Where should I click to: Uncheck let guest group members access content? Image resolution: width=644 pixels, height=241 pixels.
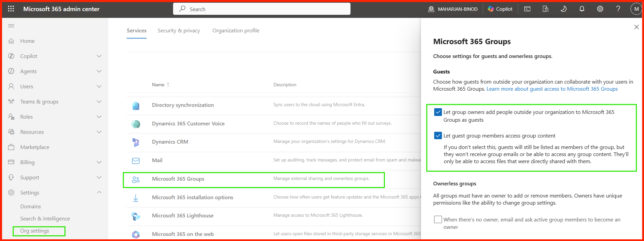438,135
